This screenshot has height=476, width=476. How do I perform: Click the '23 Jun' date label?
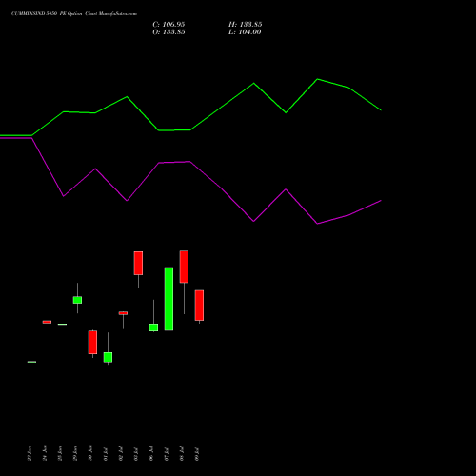click(30, 453)
